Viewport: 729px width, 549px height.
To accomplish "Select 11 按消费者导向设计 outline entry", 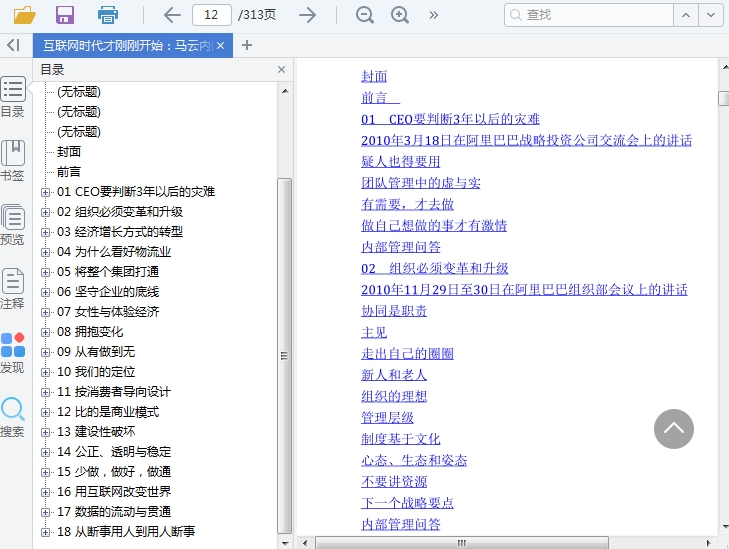I will point(114,391).
